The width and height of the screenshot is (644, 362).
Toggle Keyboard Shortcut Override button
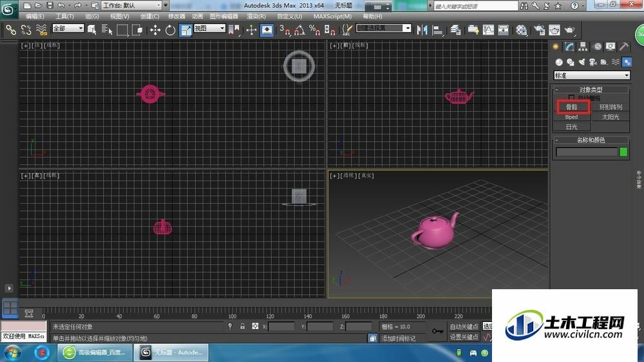(267, 30)
